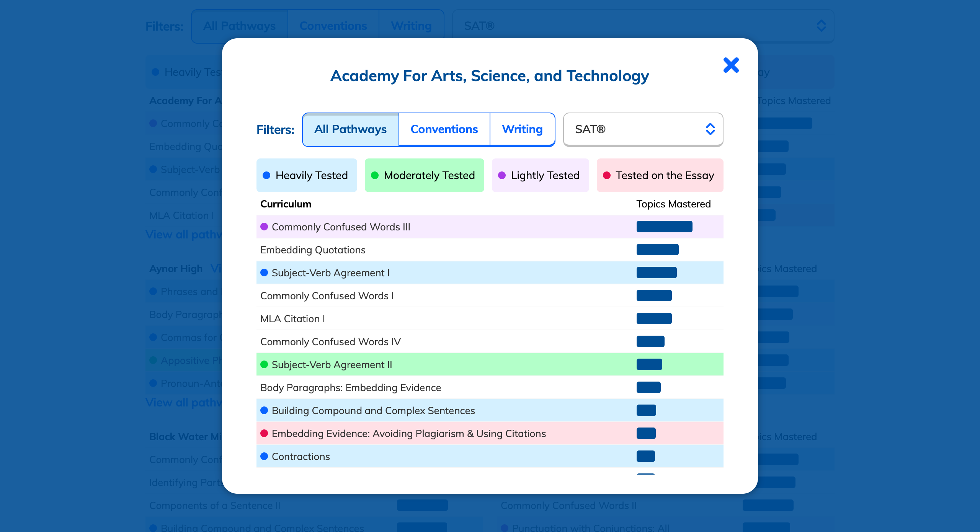
Task: Click the MLA Citation I curriculum row
Action: [292, 319]
